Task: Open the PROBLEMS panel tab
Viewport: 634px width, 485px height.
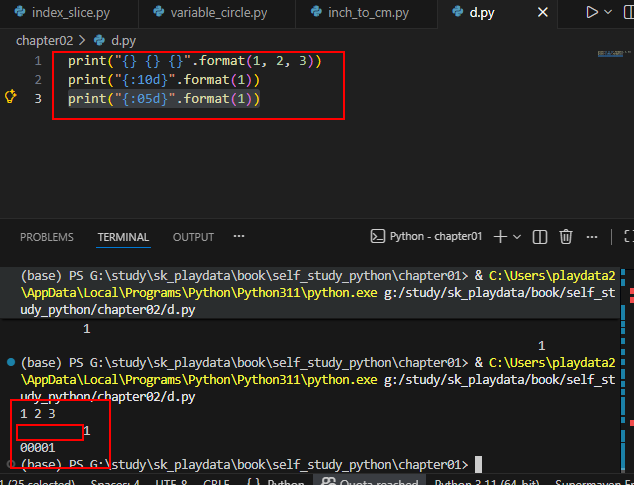Action: pyautogui.click(x=47, y=237)
